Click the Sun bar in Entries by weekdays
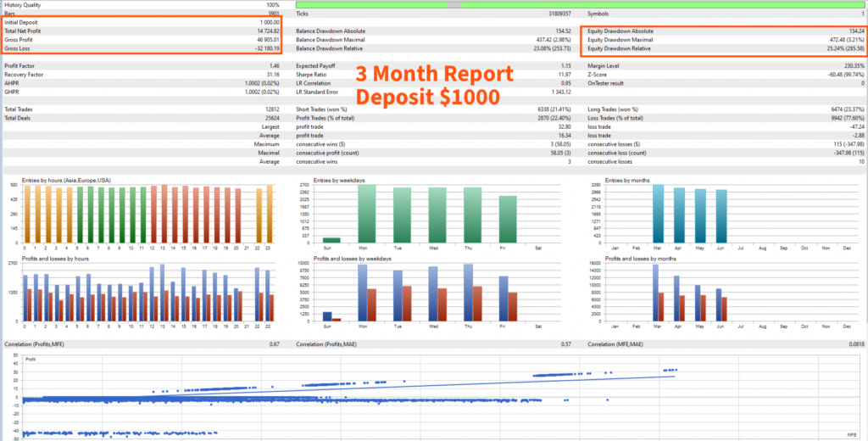868x441 pixels. coord(331,240)
